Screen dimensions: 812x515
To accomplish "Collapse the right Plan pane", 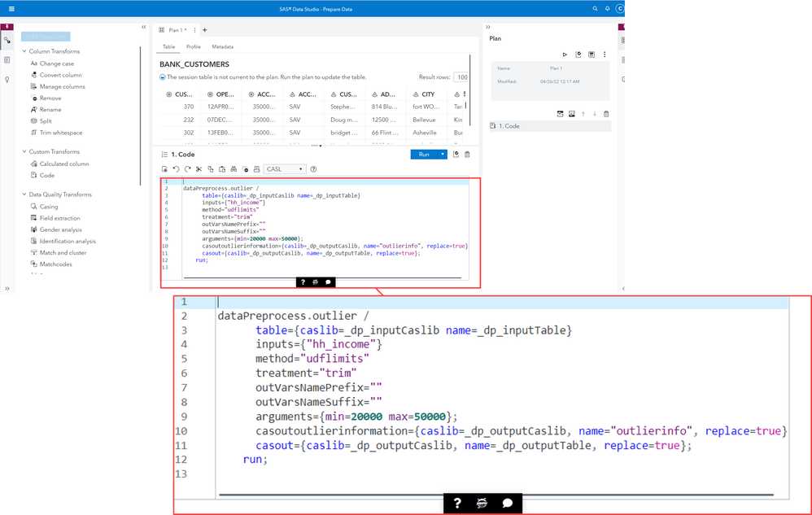I will [x=488, y=27].
